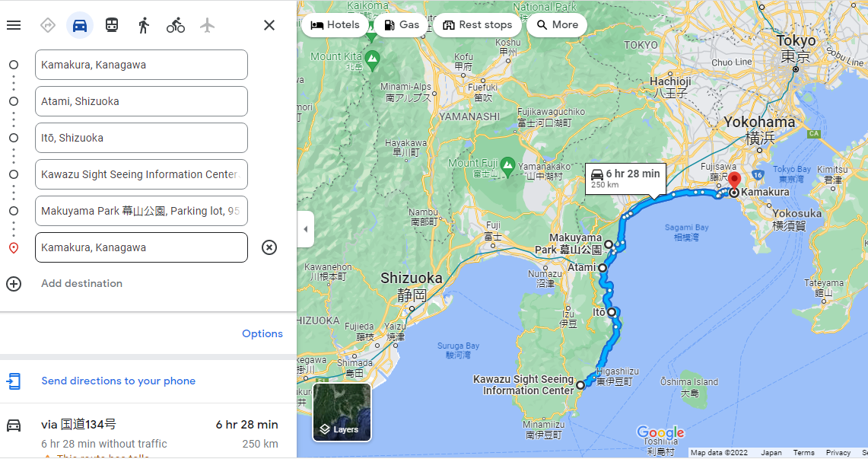The image size is (868, 459).
Task: Switch to cycling travel mode
Action: point(176,25)
